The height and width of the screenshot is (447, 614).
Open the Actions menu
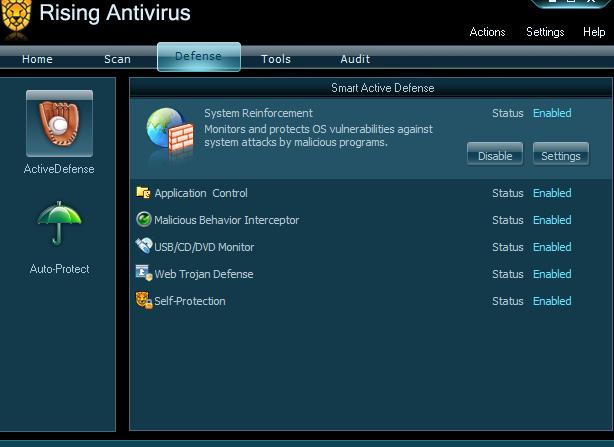point(488,32)
